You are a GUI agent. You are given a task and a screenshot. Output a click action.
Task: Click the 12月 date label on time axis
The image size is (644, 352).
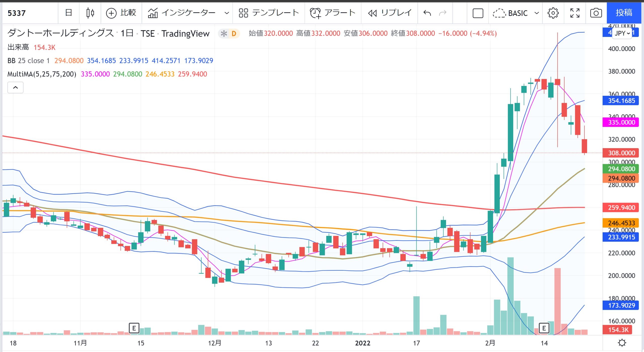tap(215, 343)
